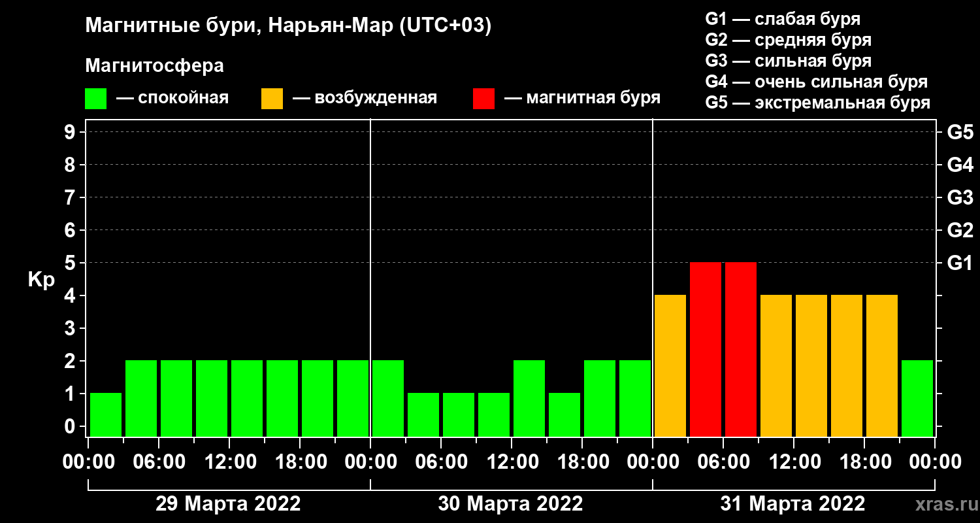Image resolution: width=980 pixels, height=523 pixels.
Task: Click the green 'спокойная' legend swatch
Action: point(95,99)
